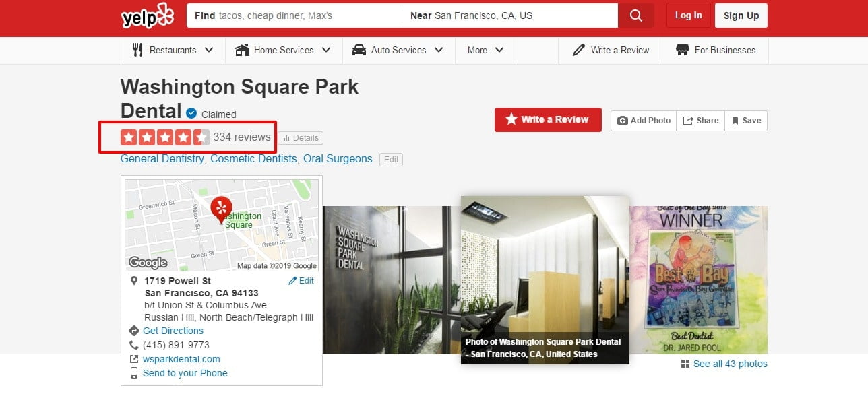Click the grid icon beside See all photos
The height and width of the screenshot is (394, 868).
685,364
